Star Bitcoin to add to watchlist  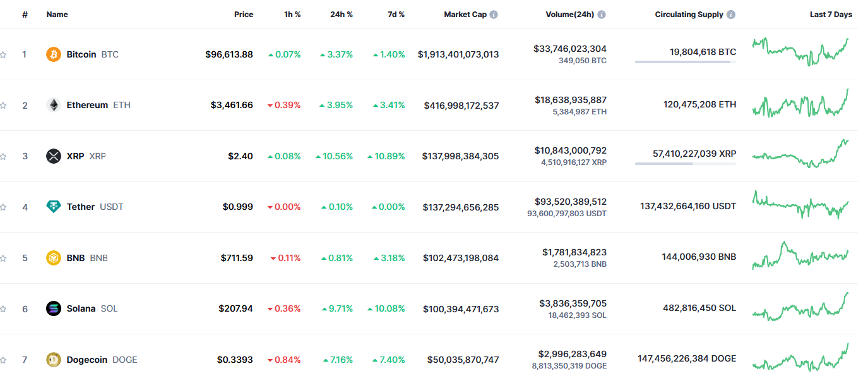[x=3, y=55]
